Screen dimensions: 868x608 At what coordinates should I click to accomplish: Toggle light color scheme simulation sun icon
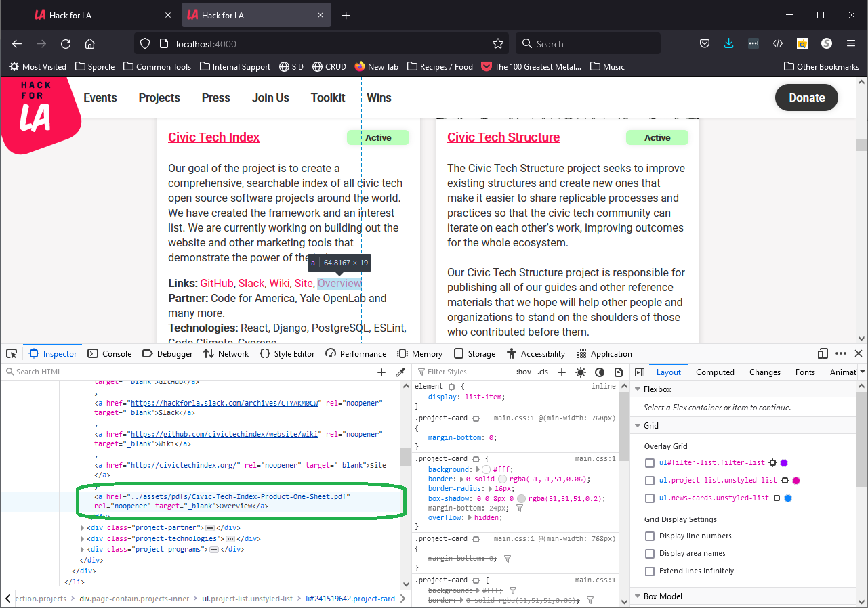[581, 372]
